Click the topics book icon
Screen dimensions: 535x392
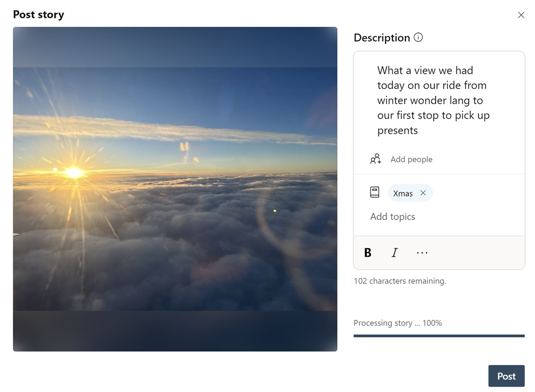(x=375, y=193)
